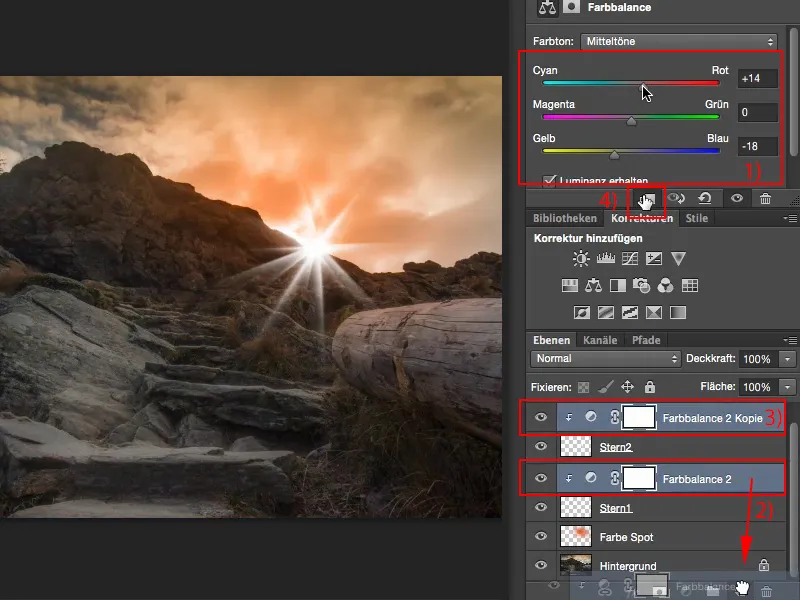Add a Color Balance adjustment (scales icon)

[593, 286]
